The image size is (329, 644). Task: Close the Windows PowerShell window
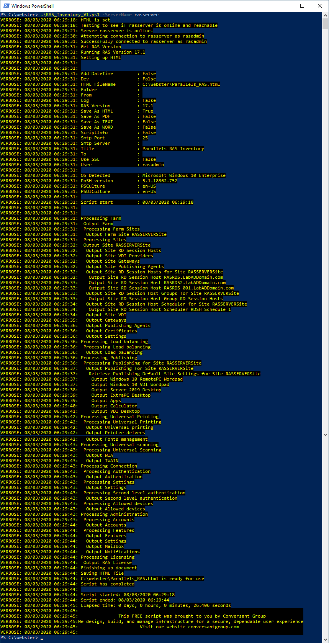tap(320, 6)
